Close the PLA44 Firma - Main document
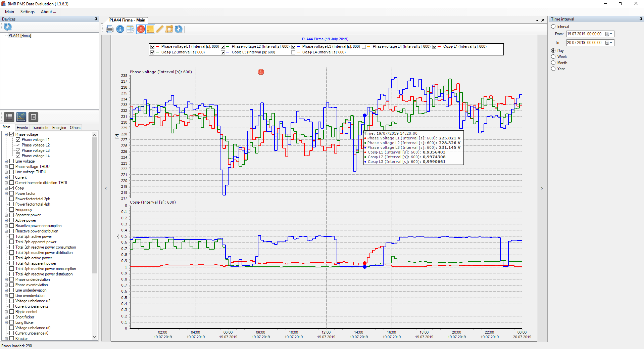 (x=543, y=20)
